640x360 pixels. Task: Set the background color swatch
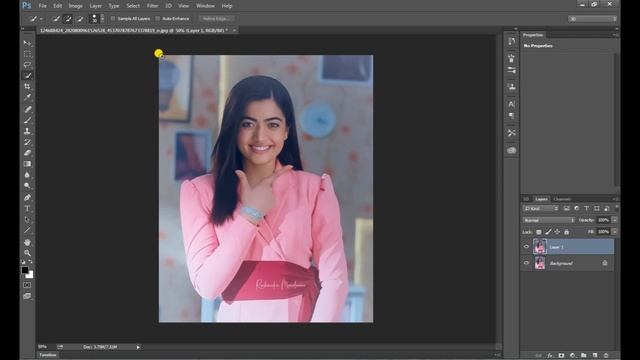tap(30, 275)
